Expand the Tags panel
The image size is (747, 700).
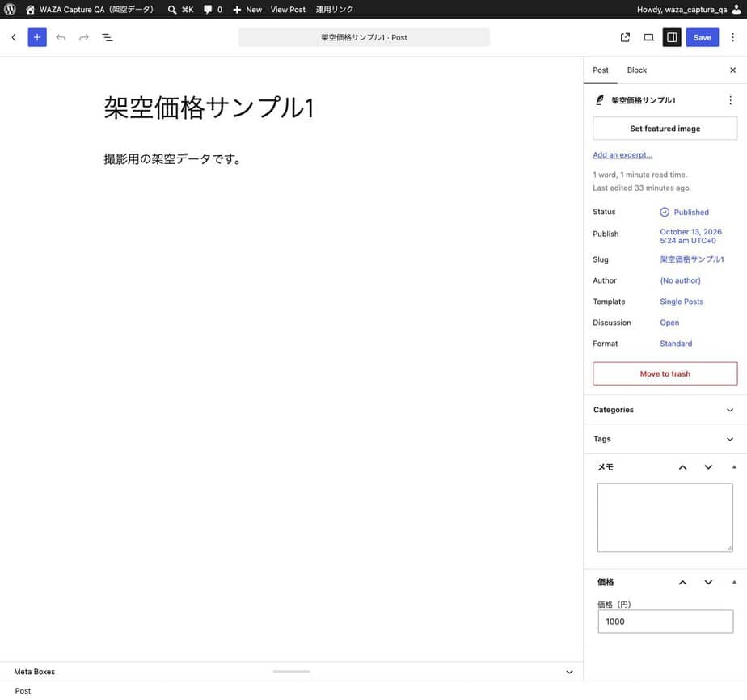[665, 439]
